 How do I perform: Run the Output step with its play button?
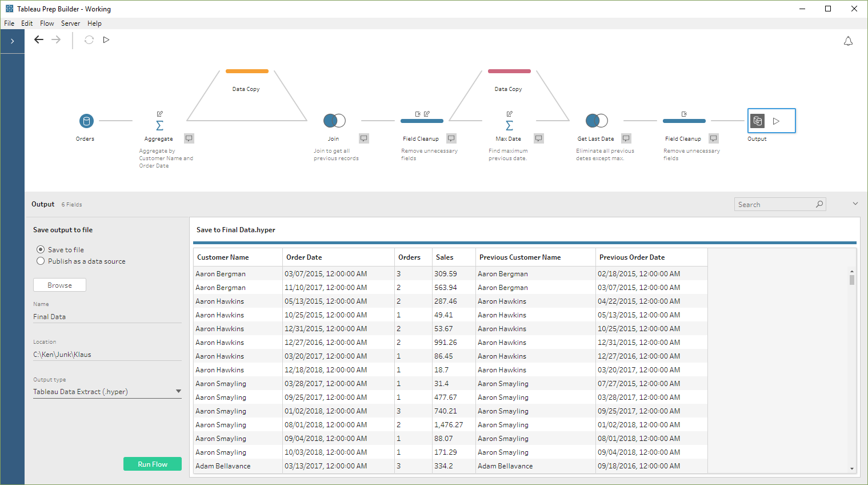[776, 121]
